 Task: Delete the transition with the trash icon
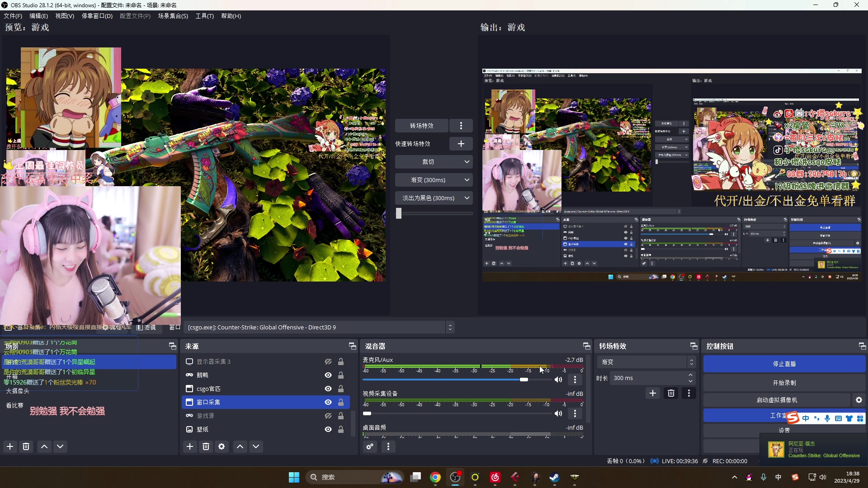(x=671, y=393)
